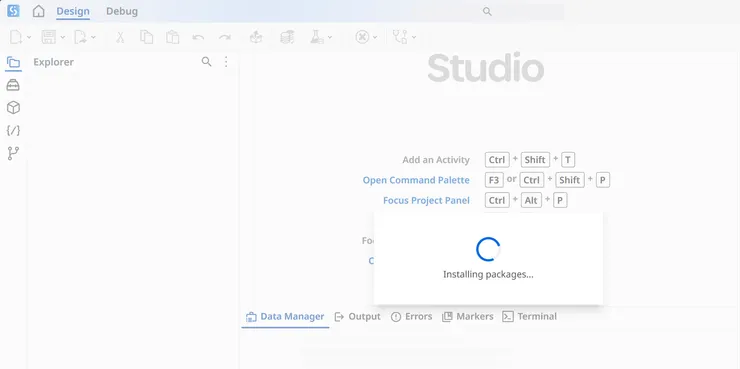Click the header search magnifier

[x=487, y=11]
